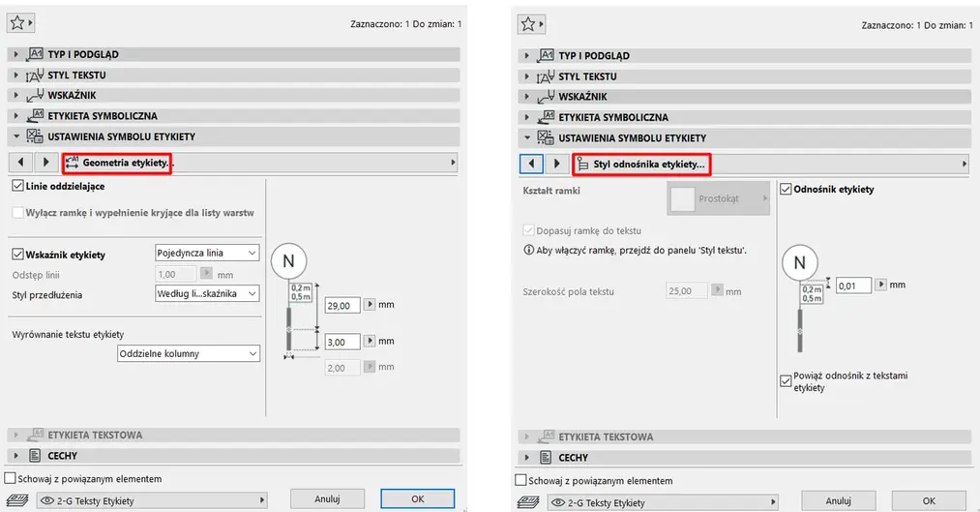
Task: Click previous page arrow in right dialog
Action: 531,164
